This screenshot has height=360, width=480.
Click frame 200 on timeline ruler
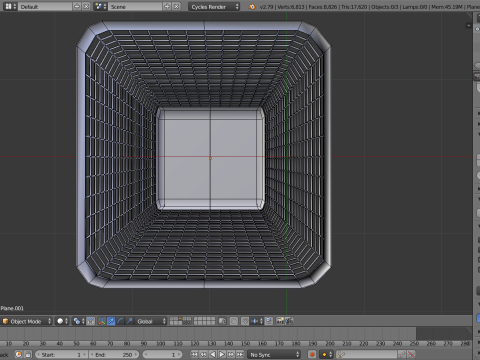point(330,343)
